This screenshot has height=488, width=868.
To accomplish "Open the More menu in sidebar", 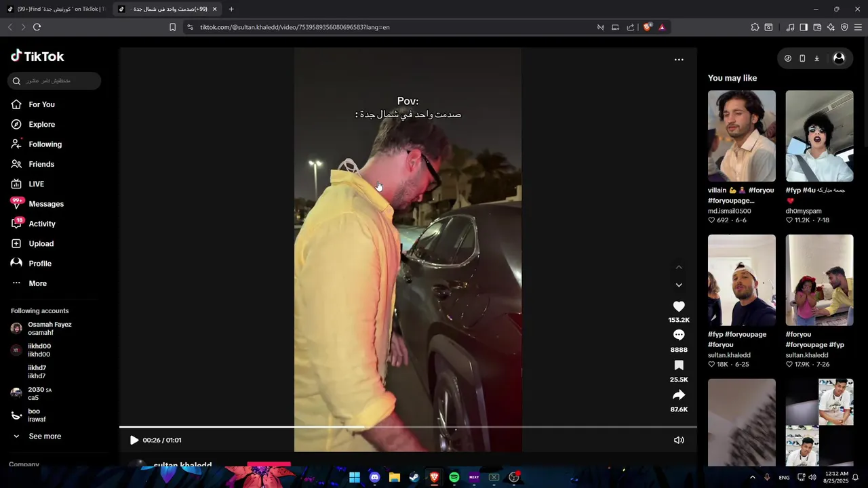I will click(37, 283).
